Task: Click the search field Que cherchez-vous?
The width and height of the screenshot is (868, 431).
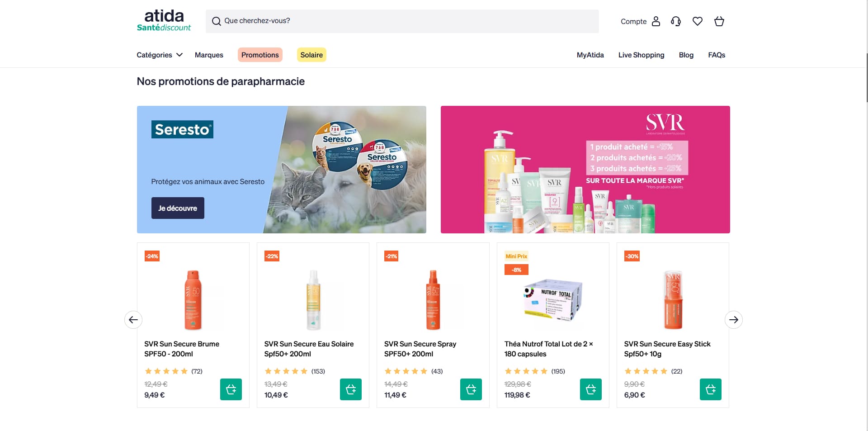Action: [402, 21]
